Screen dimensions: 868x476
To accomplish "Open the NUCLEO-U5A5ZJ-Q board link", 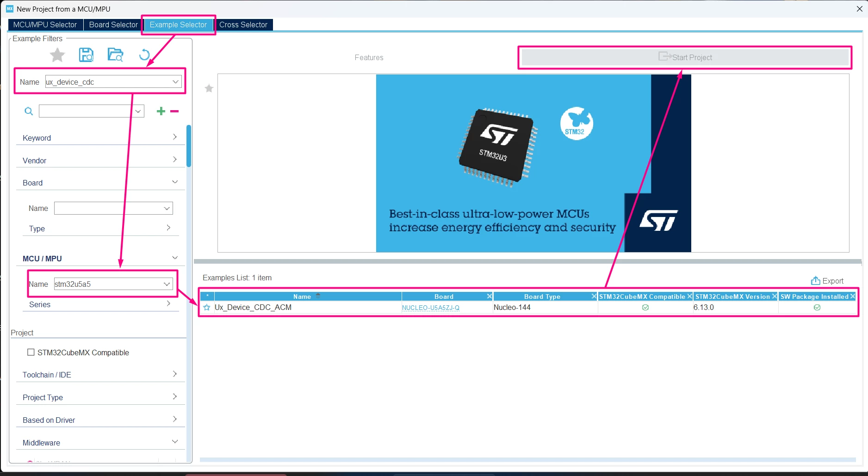I will 431,308.
